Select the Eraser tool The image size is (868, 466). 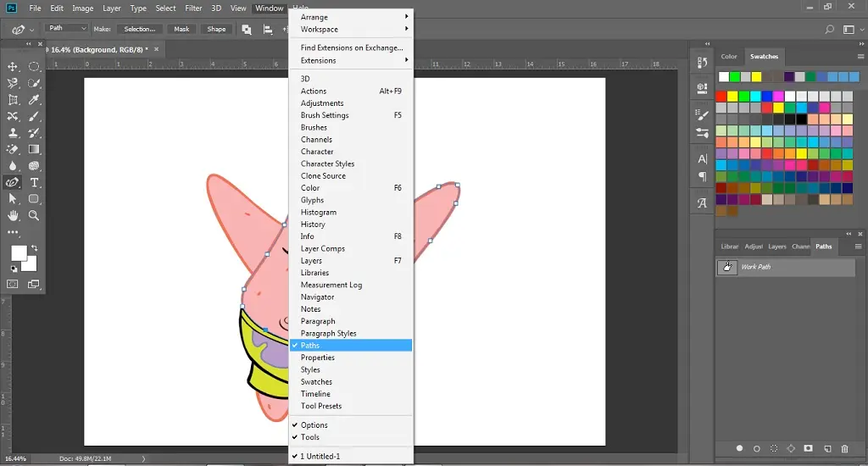(13, 149)
